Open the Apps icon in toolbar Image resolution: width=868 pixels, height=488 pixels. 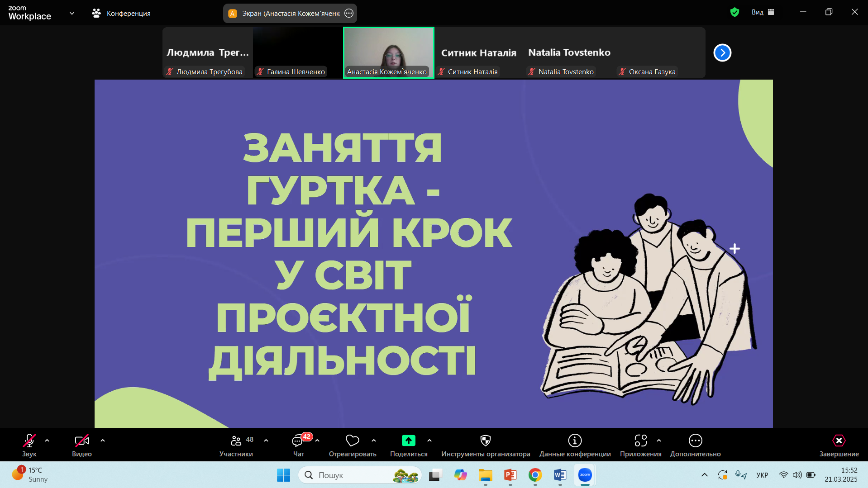[640, 441]
